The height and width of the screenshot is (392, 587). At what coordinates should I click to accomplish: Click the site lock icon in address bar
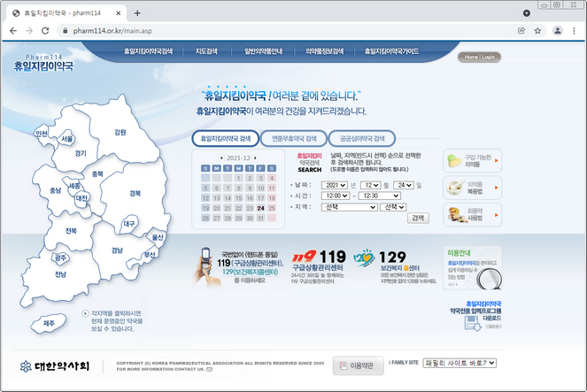point(66,31)
